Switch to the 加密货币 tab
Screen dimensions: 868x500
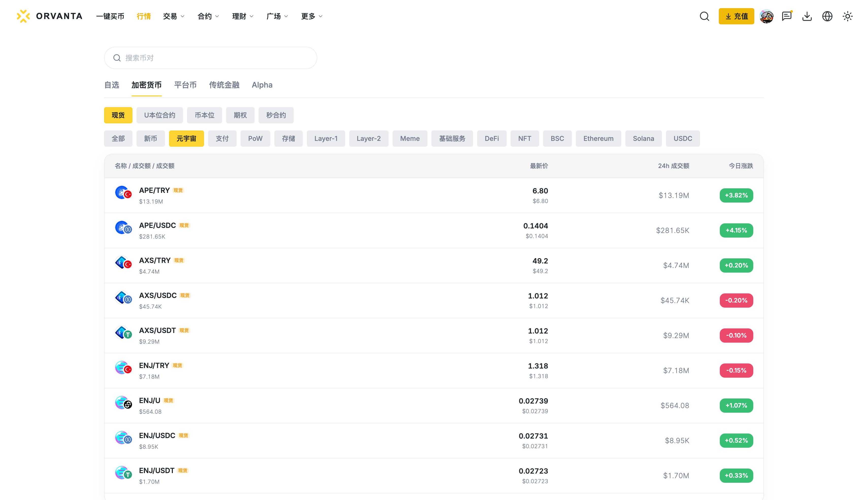click(147, 85)
